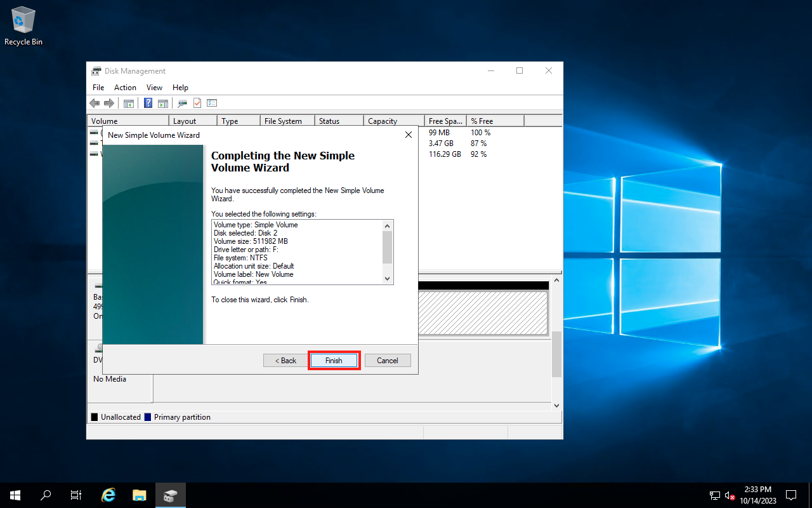Click the Back arrow toolbar icon
This screenshot has height=508, width=812.
coord(95,103)
